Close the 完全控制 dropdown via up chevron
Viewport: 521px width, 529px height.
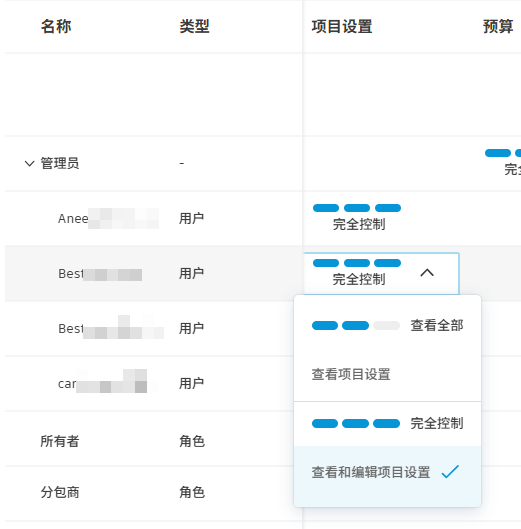coord(427,273)
